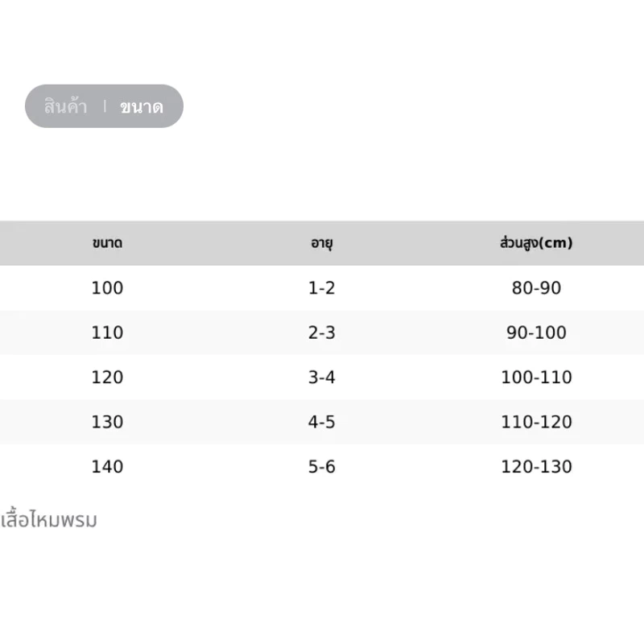Select size 100 cell
The image size is (644, 644).
tap(107, 288)
